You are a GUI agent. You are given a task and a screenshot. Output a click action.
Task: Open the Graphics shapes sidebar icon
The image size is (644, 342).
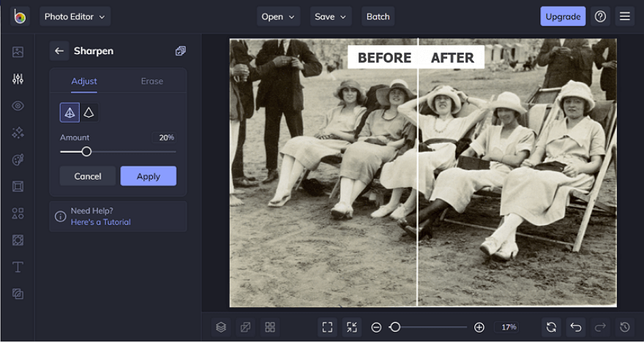coord(18,213)
